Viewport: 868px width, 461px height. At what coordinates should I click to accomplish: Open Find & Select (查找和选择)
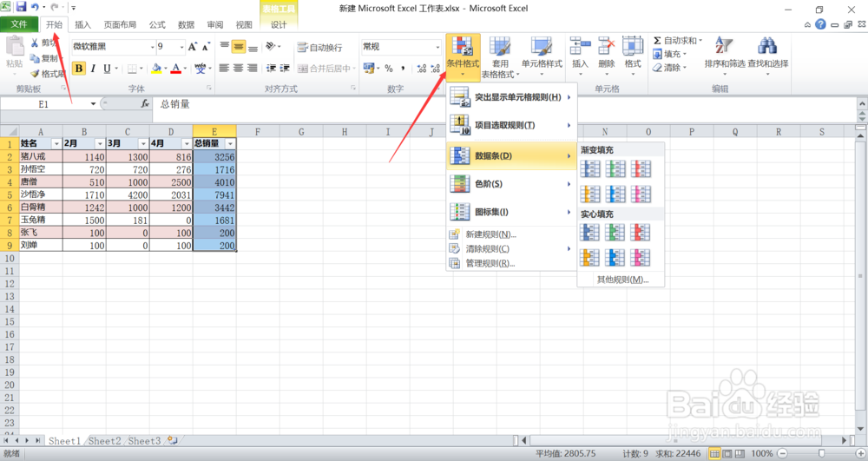(x=767, y=56)
